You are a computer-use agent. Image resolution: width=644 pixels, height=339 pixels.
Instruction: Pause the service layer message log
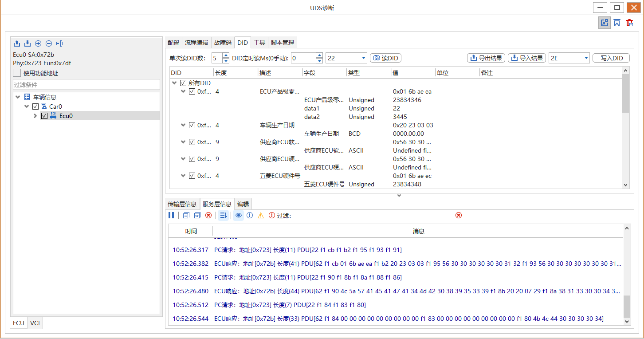coord(171,215)
